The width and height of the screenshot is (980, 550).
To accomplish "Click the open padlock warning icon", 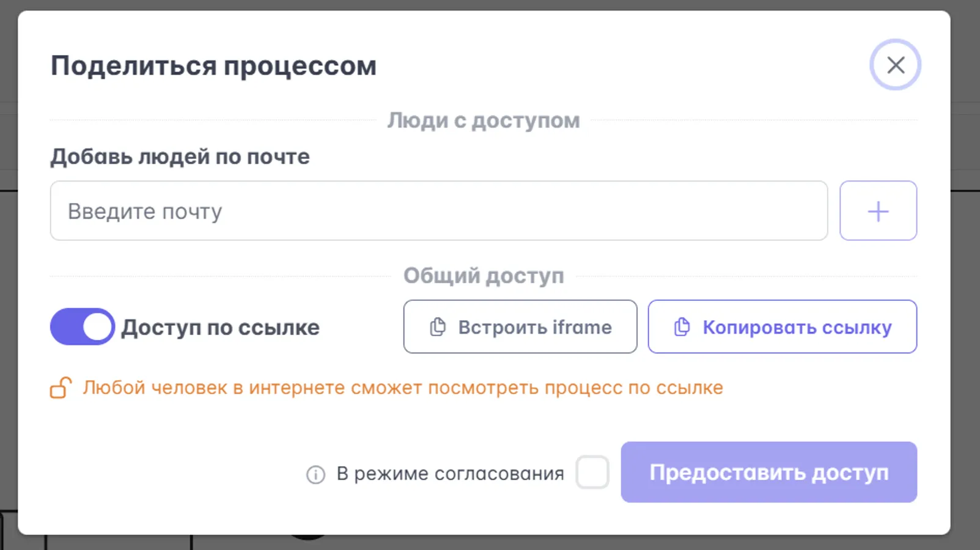I will coord(59,387).
